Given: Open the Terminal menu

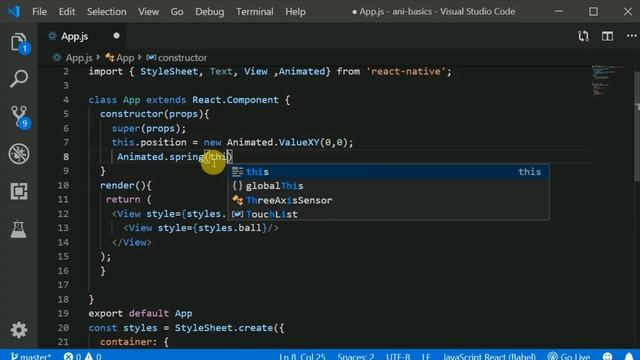Looking at the screenshot, I should pos(255,11).
